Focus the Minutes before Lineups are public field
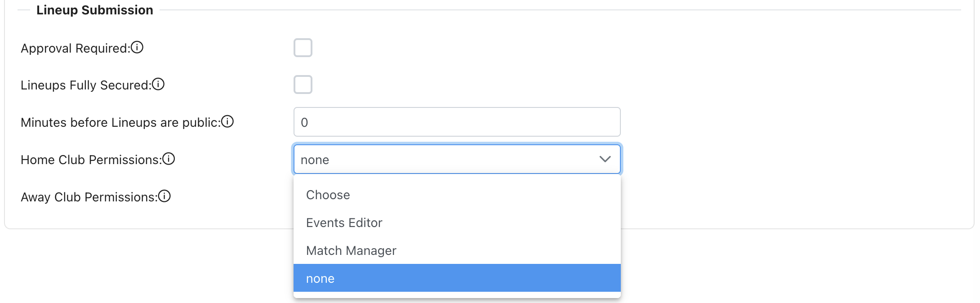 tap(457, 122)
